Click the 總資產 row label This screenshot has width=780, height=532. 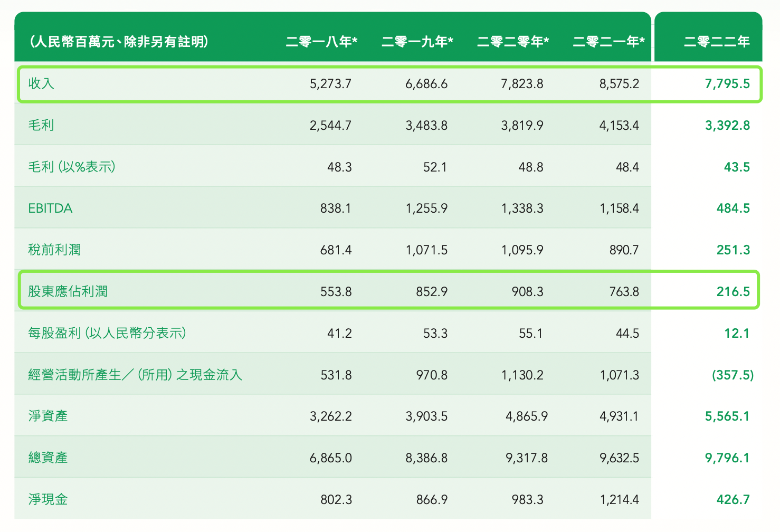[48, 458]
